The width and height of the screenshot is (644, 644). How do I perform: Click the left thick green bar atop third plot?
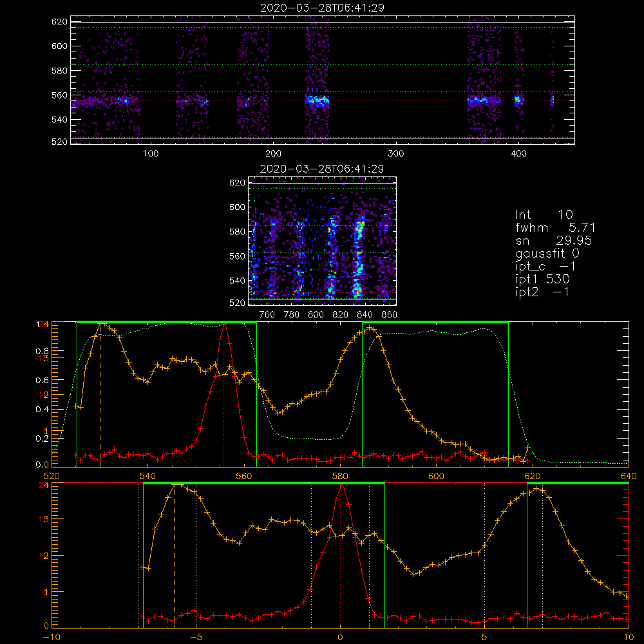pyautogui.click(x=167, y=322)
